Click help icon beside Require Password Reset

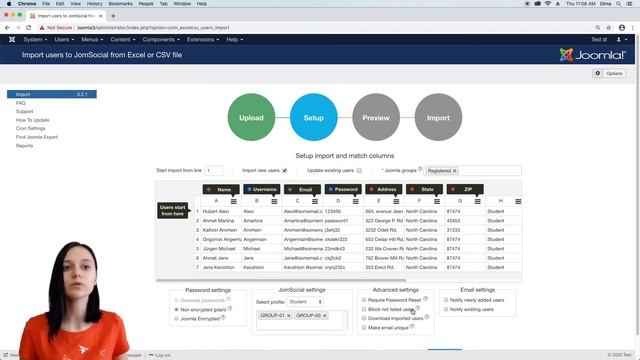pos(425,299)
